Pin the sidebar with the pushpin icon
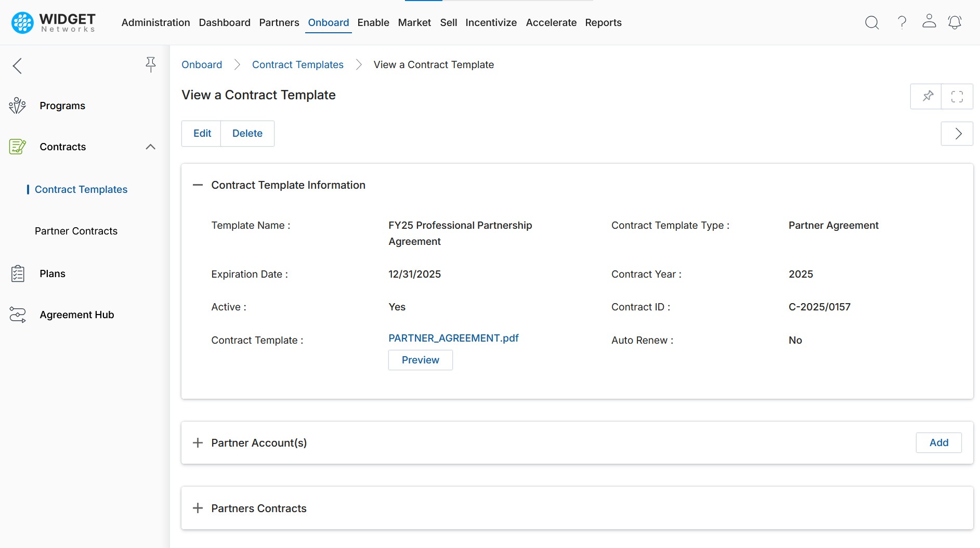Screen dimensions: 980x548 pyautogui.click(x=150, y=64)
